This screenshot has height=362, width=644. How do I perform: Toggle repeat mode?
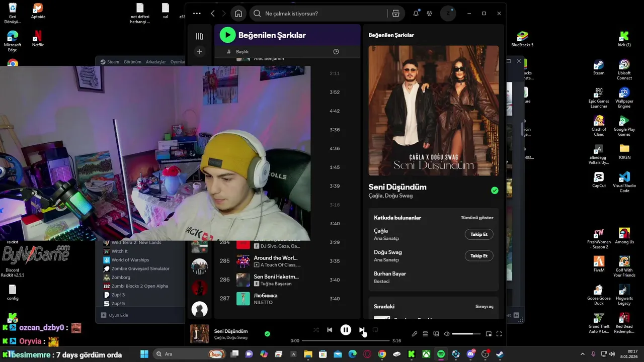point(375,330)
